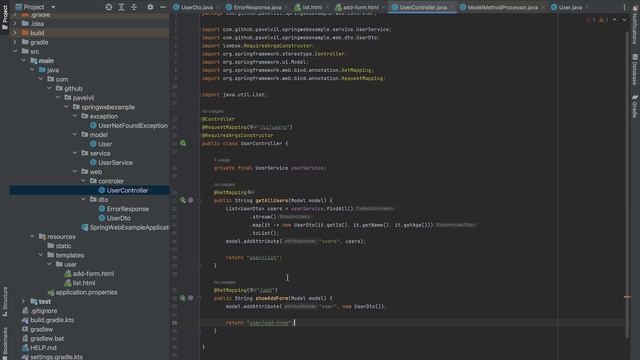This screenshot has width=640, height=360.
Task: Click the error count inspection indicator
Action: coord(591,20)
